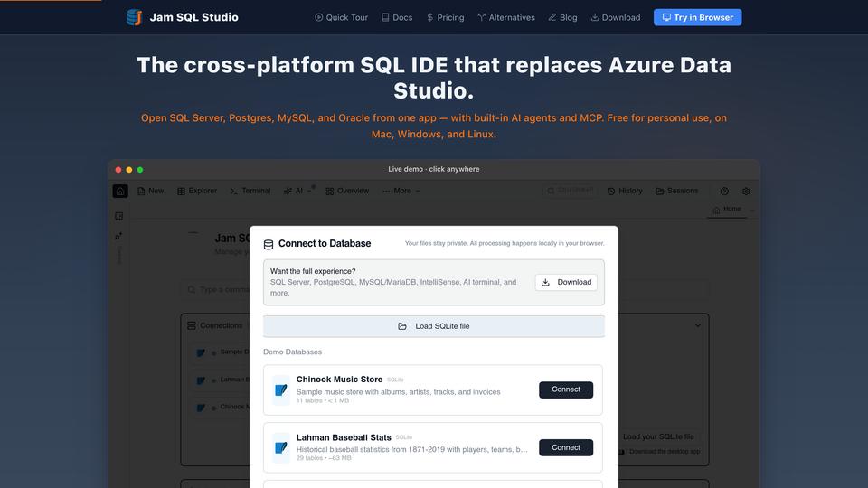Select the Lahman connection row in background
The height and width of the screenshot is (488, 868).
tap(221, 380)
